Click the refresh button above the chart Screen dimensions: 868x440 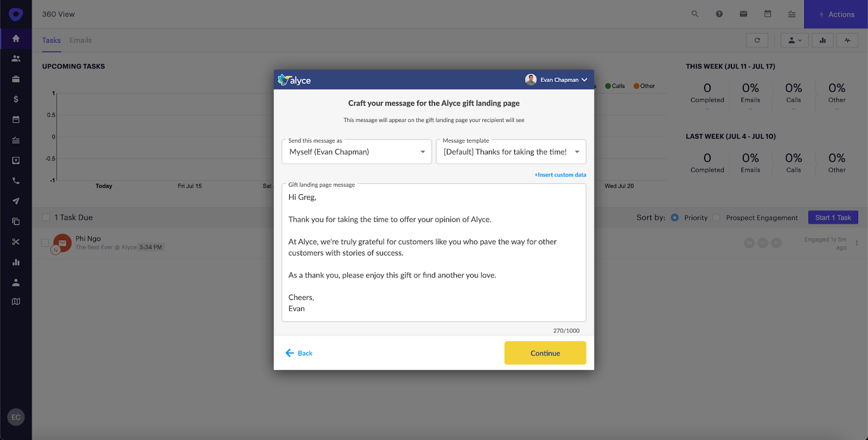(757, 40)
